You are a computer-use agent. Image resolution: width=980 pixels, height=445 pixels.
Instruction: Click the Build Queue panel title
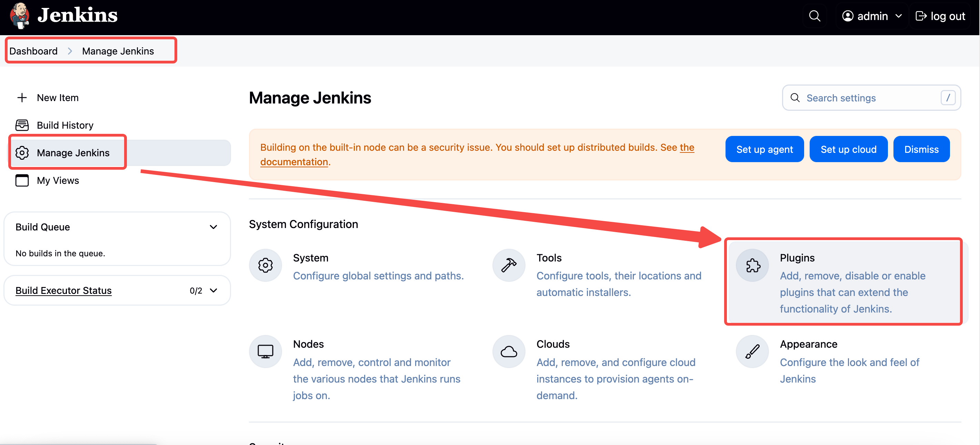(x=43, y=227)
